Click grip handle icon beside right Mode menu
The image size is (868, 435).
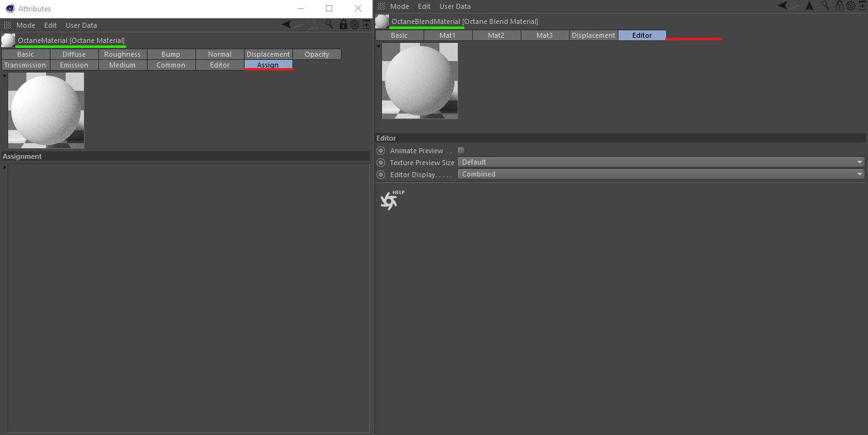point(381,6)
